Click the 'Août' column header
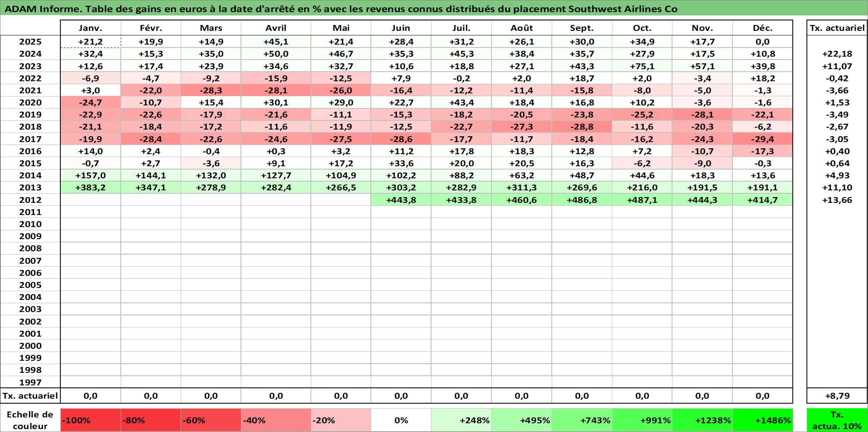Image resolution: width=868 pixels, height=432 pixels. 522,28
